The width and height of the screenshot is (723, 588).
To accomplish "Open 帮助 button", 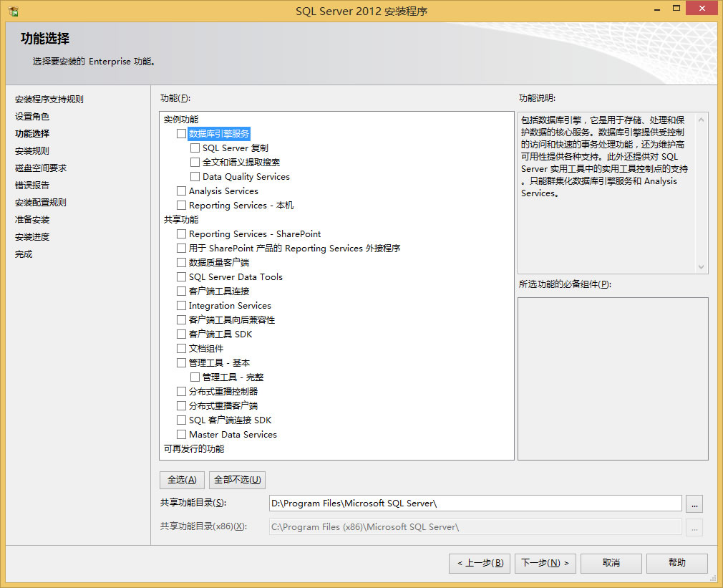I will click(677, 563).
